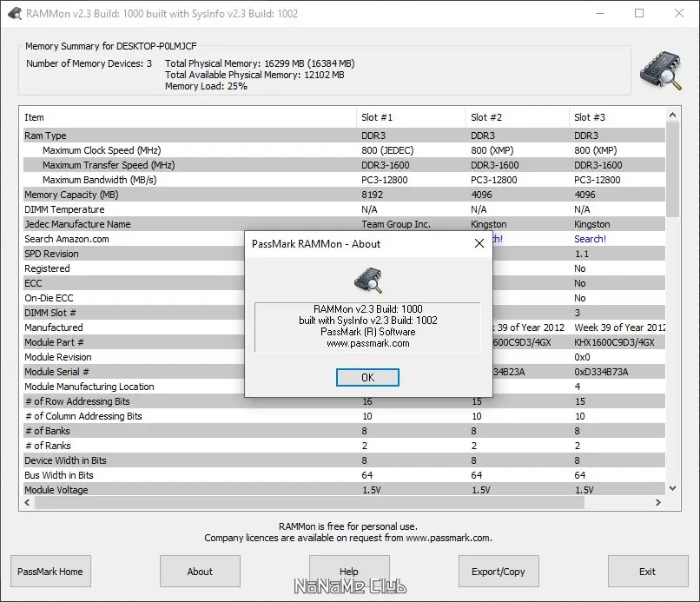
Task: Select the Module Manufacturing Location row
Action: (344, 387)
